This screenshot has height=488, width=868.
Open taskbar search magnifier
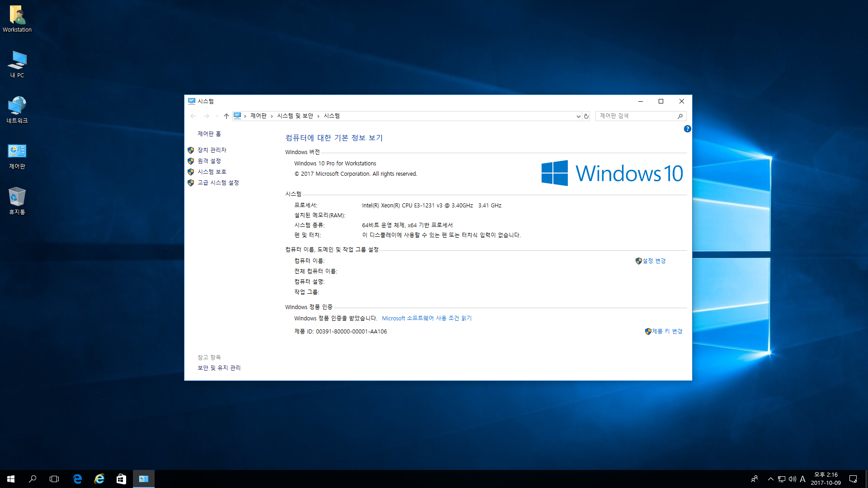33,479
